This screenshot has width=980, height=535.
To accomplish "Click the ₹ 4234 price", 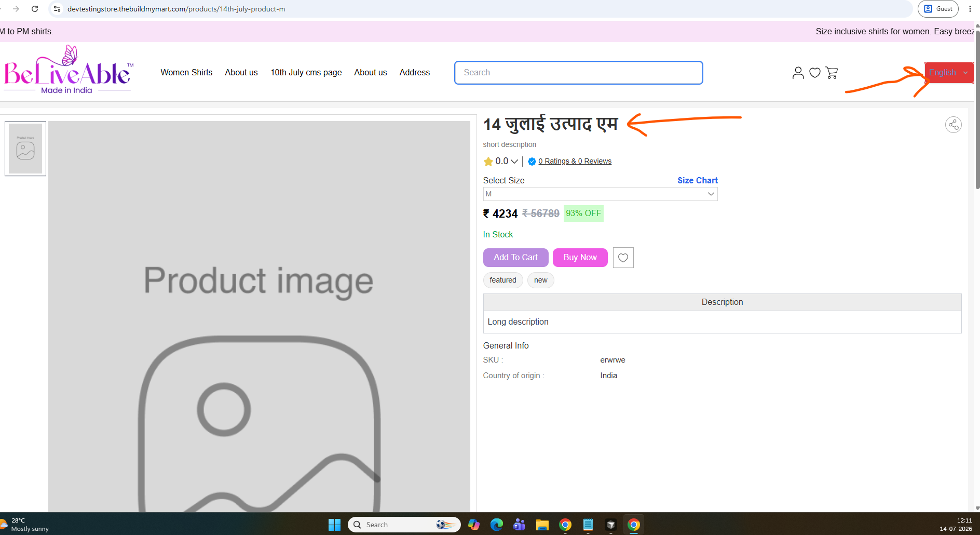I will click(x=500, y=213).
